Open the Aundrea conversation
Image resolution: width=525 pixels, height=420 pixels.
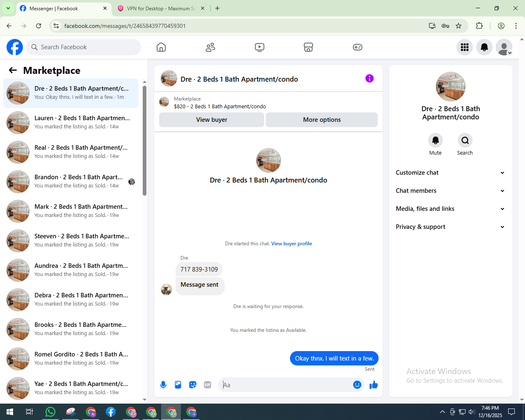(x=71, y=270)
